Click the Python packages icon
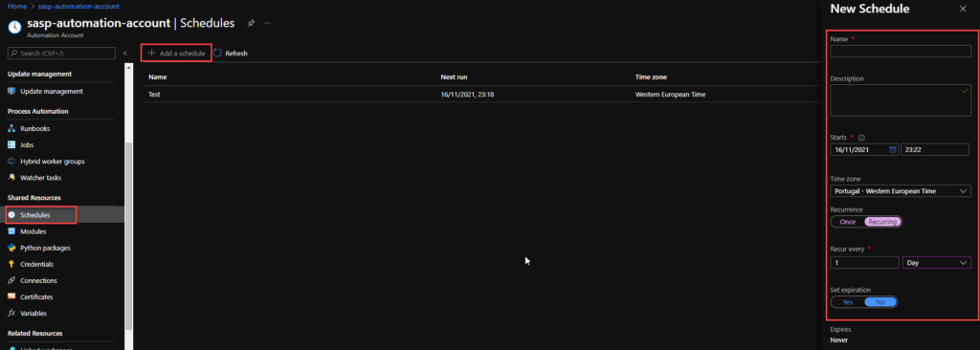Image resolution: width=980 pixels, height=350 pixels. click(11, 248)
